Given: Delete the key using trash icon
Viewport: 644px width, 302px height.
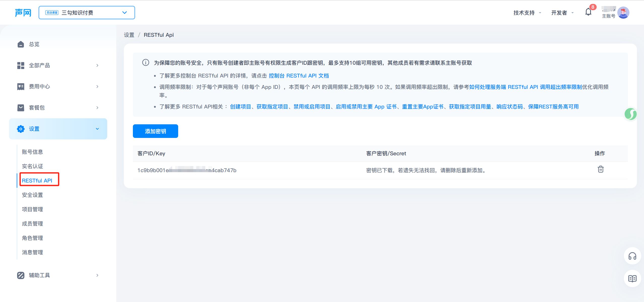Looking at the screenshot, I should click(600, 169).
